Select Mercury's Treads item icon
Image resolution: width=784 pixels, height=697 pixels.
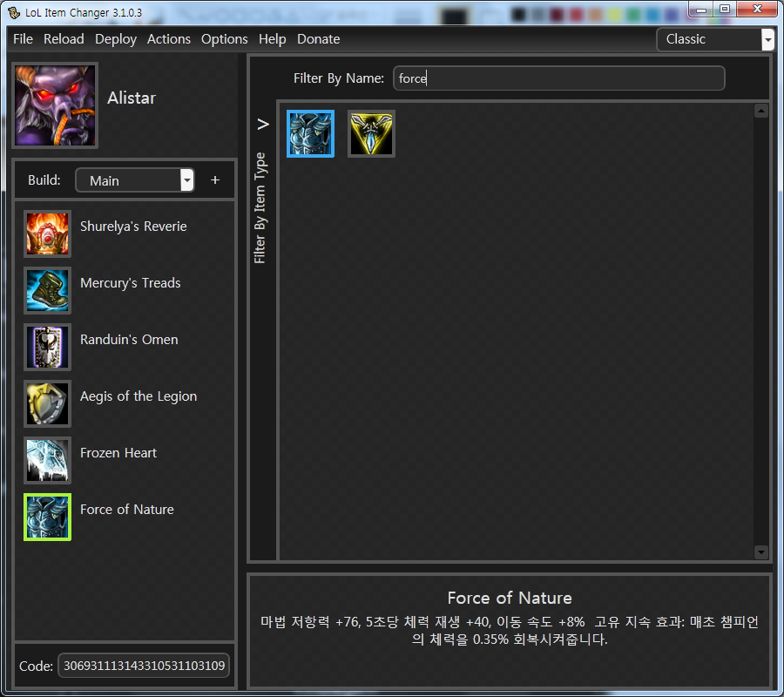(x=48, y=290)
